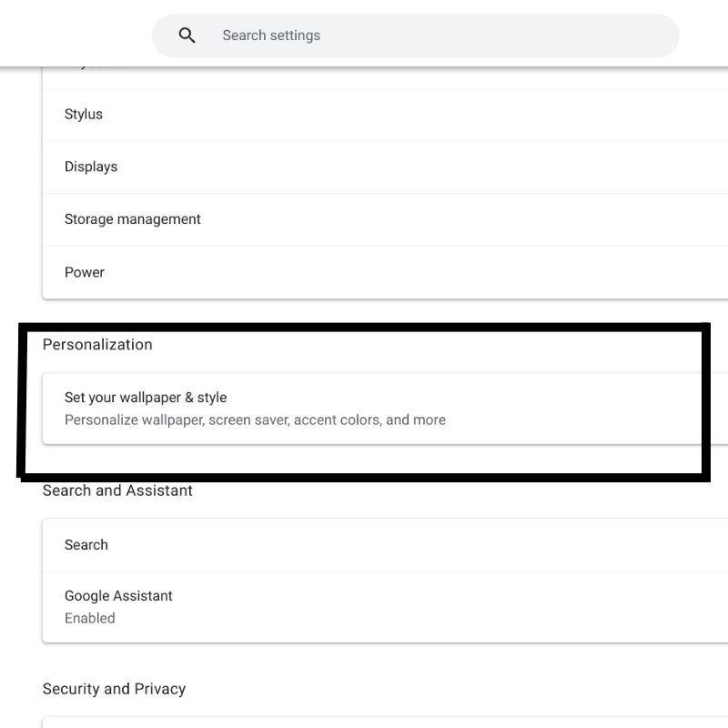Screen dimensions: 728x728
Task: Click the Google Assistant label text
Action: (x=118, y=596)
